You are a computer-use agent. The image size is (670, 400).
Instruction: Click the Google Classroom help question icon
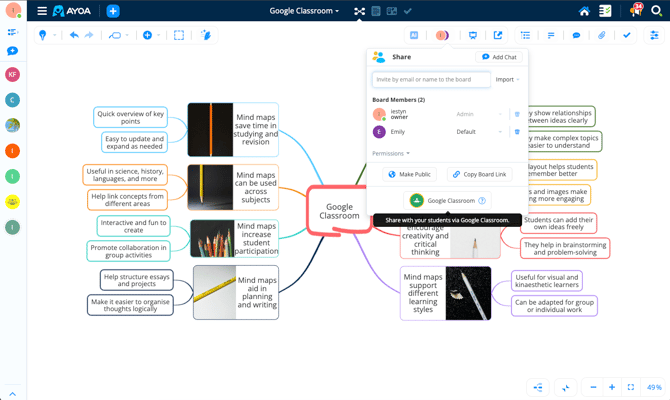482,200
